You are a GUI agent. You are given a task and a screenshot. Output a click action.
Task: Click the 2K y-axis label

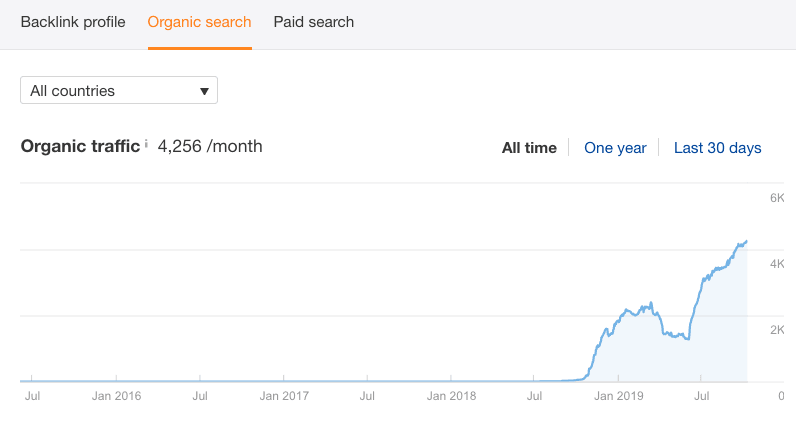point(776,330)
